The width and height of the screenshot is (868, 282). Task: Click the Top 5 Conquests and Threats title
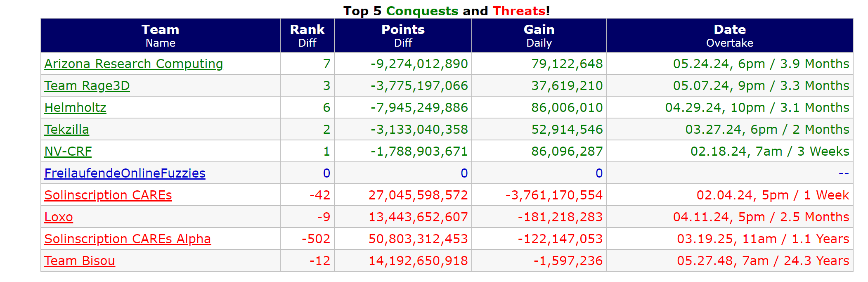pyautogui.click(x=447, y=11)
